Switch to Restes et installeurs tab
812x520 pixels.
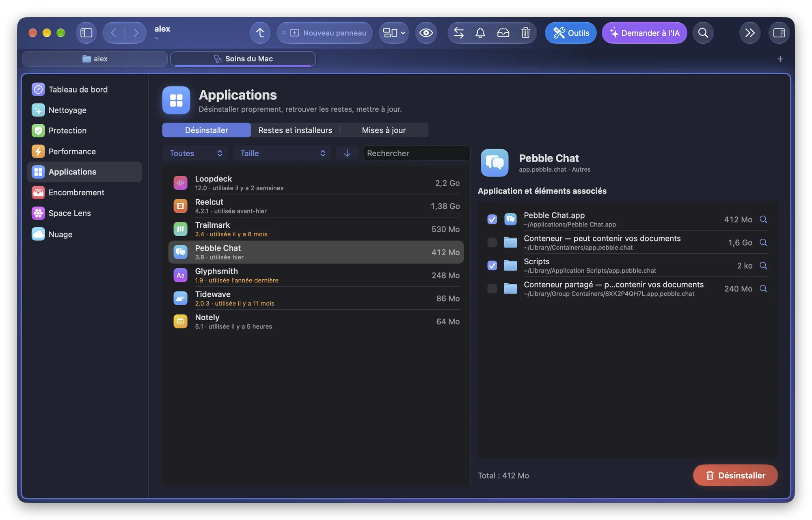click(x=295, y=130)
